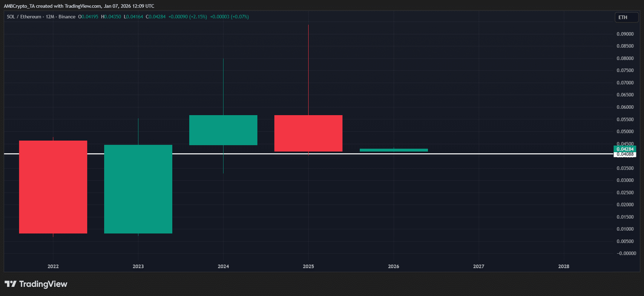Select the 12M interval label
Viewport: 644px width, 296px height.
tap(50, 17)
